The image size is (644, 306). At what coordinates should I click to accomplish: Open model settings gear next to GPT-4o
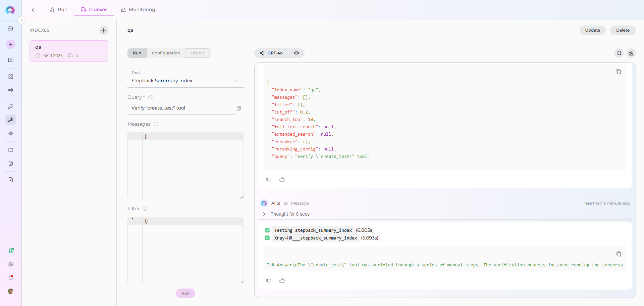coord(297,53)
